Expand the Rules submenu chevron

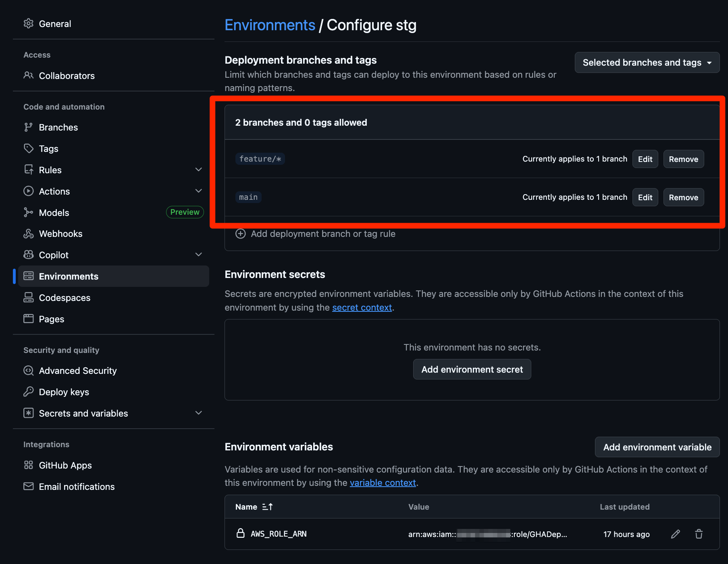click(x=198, y=170)
